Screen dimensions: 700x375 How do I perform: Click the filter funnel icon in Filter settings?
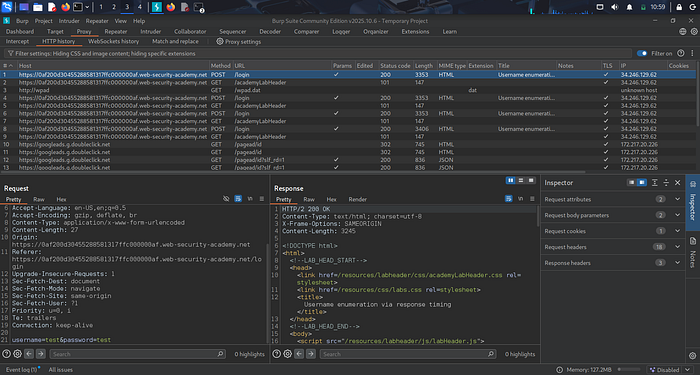10,53
